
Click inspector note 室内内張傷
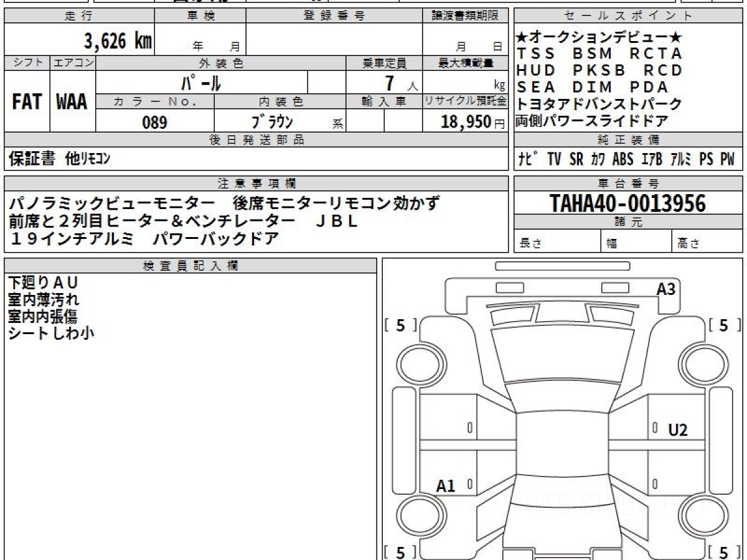[43, 317]
